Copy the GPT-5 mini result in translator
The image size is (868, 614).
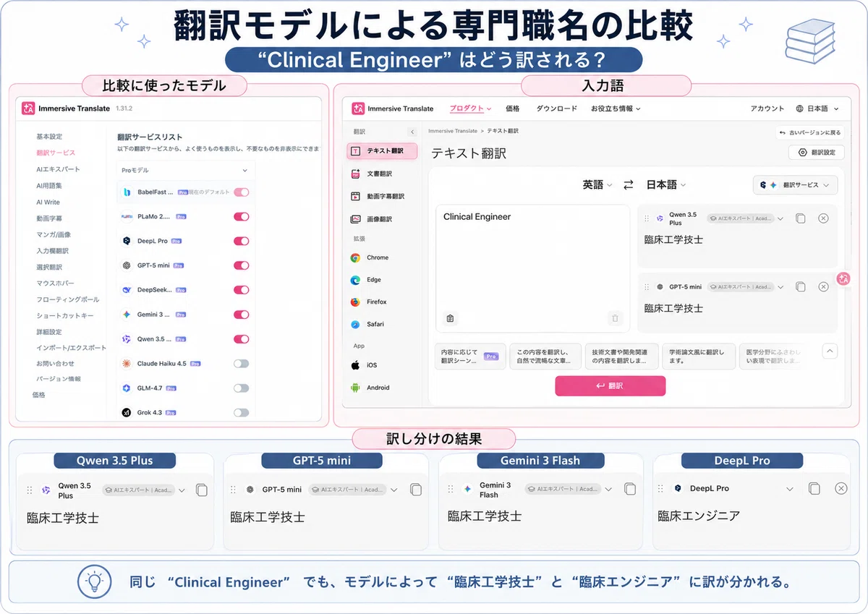(x=801, y=287)
